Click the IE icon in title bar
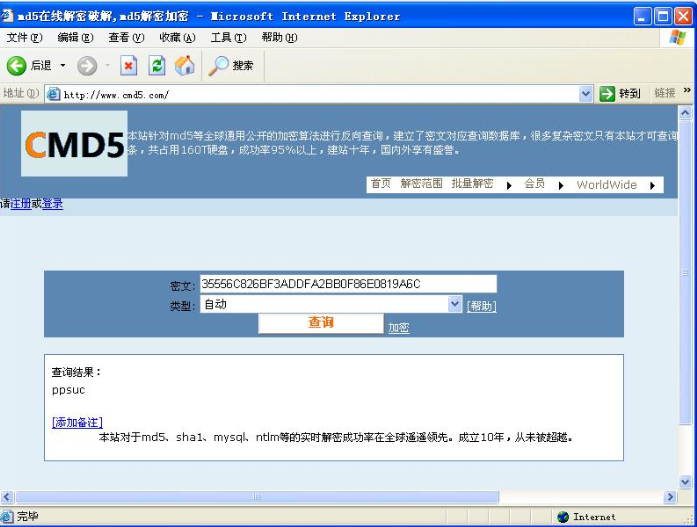 coord(6,16)
